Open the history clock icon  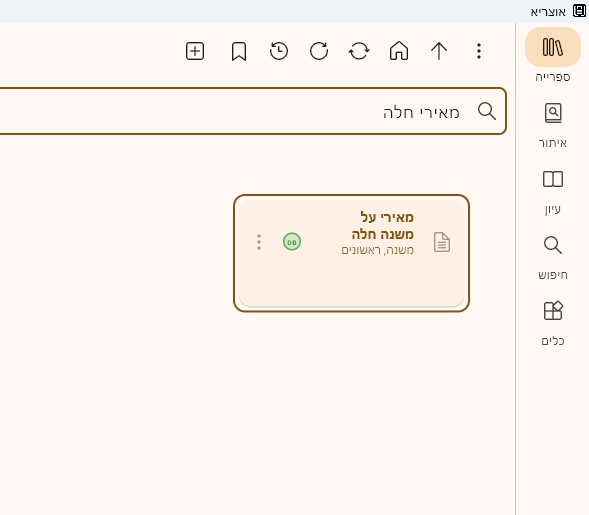click(x=279, y=51)
